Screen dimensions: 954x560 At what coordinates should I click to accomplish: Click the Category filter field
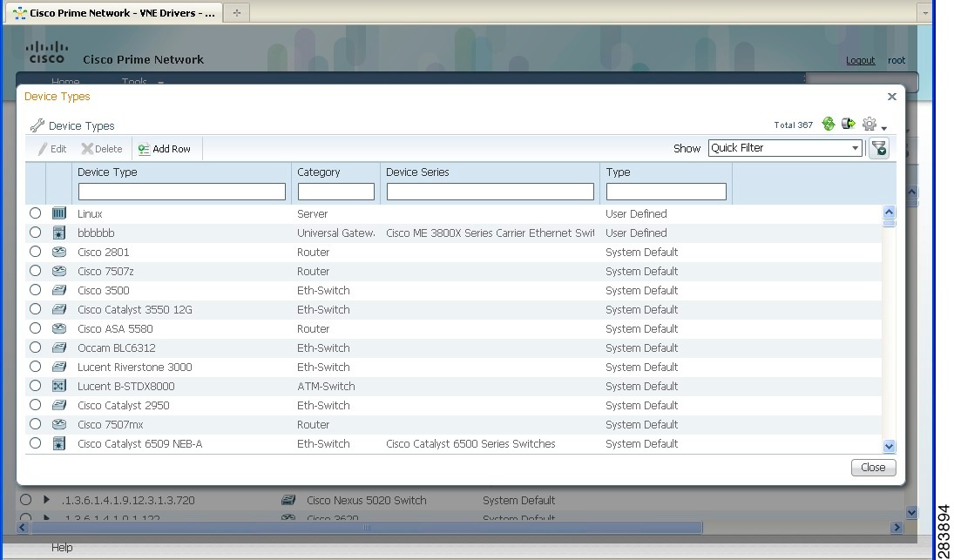point(335,192)
